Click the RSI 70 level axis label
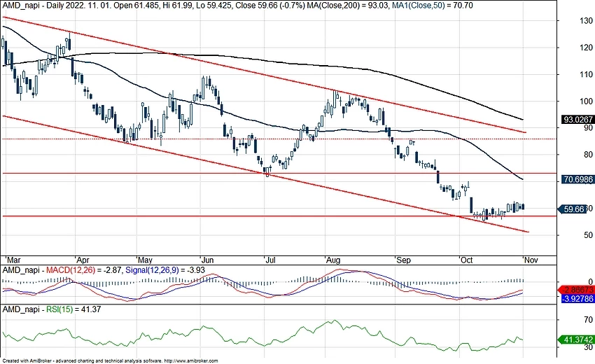The image size is (595, 364). coord(588,320)
